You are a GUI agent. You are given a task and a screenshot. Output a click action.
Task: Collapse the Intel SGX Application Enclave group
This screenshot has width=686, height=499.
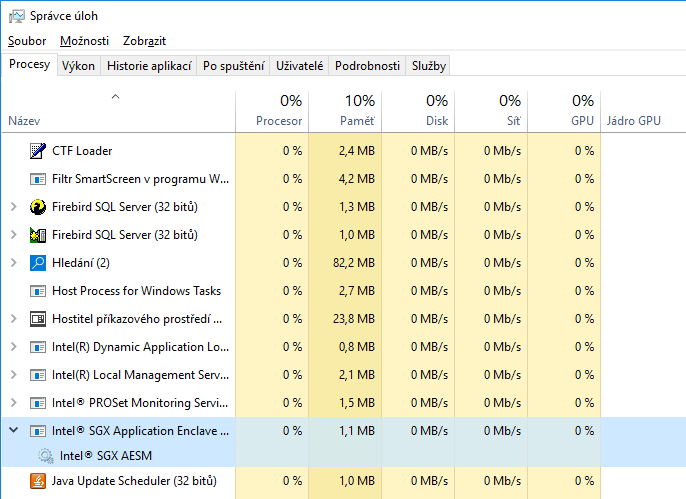[x=13, y=431]
